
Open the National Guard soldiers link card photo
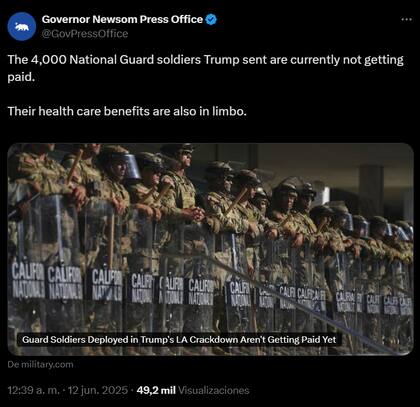point(210,249)
